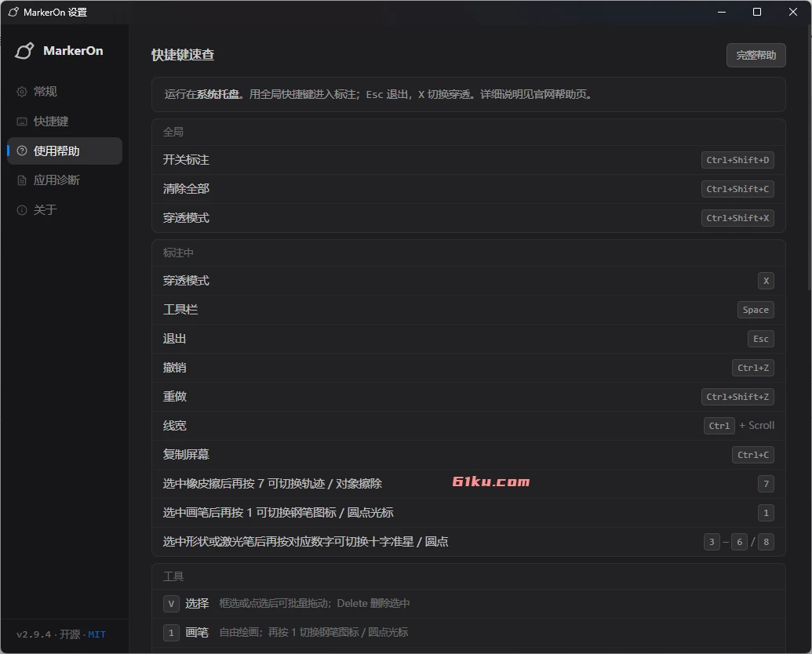Click 穿透模式 in the 全局 section
The width and height of the screenshot is (812, 654).
(186, 218)
